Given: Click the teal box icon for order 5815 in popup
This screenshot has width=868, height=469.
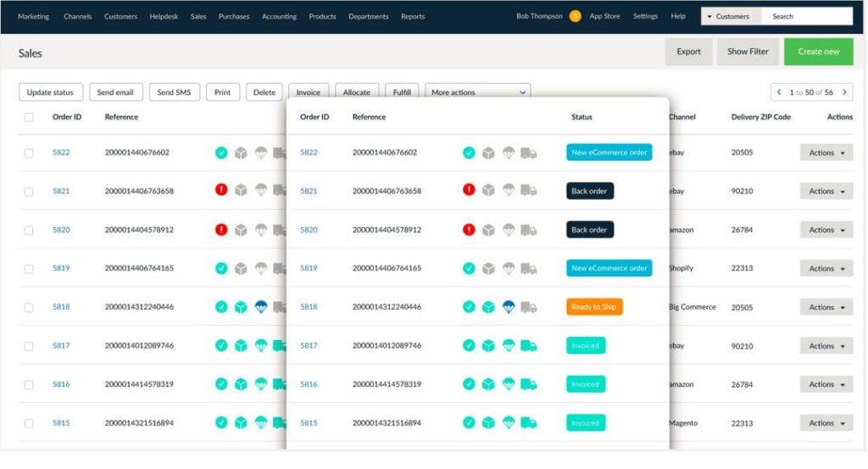Looking at the screenshot, I should click(488, 423).
